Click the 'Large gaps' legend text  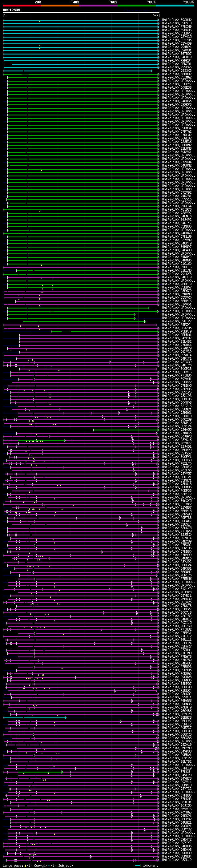[13, 865]
